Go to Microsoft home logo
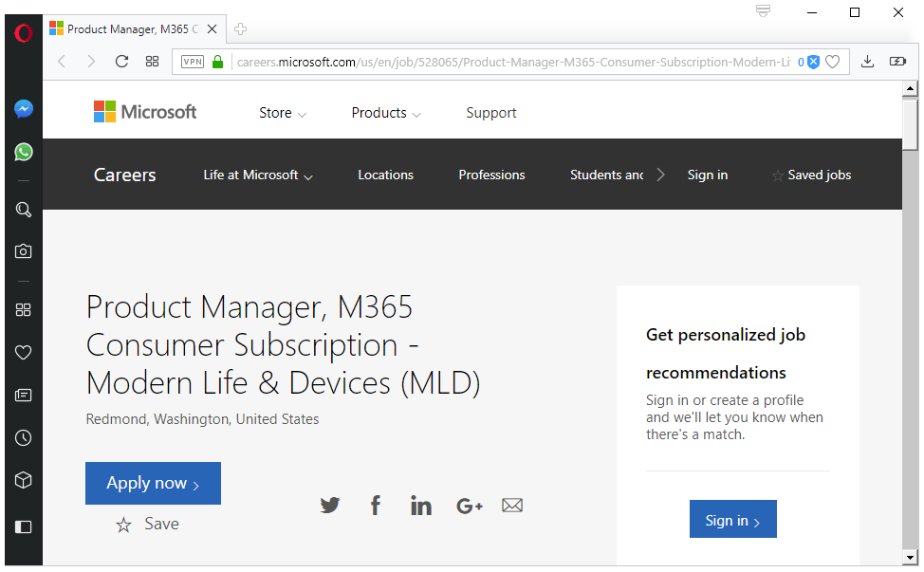The width and height of the screenshot is (924, 572). tap(145, 112)
